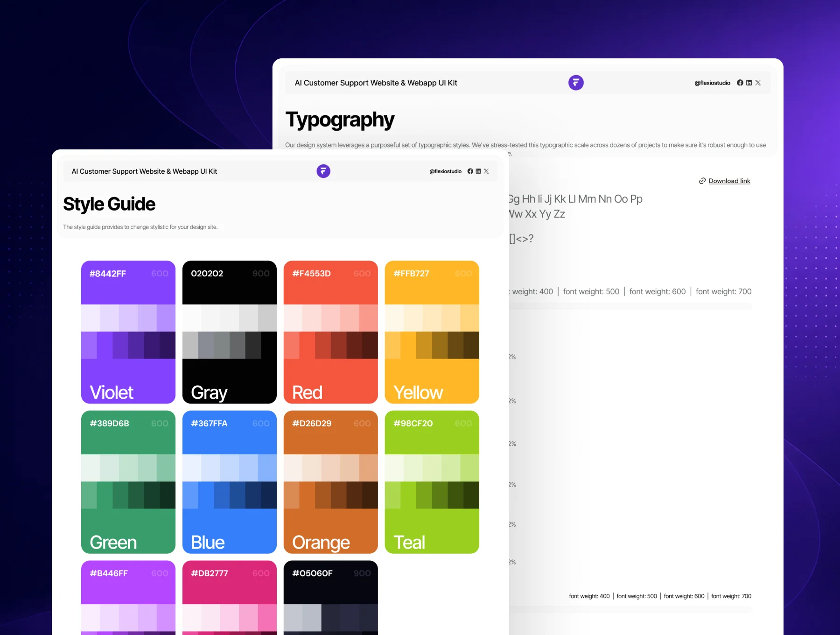Click the purple logo in Typography header
This screenshot has width=840, height=635.
[576, 83]
